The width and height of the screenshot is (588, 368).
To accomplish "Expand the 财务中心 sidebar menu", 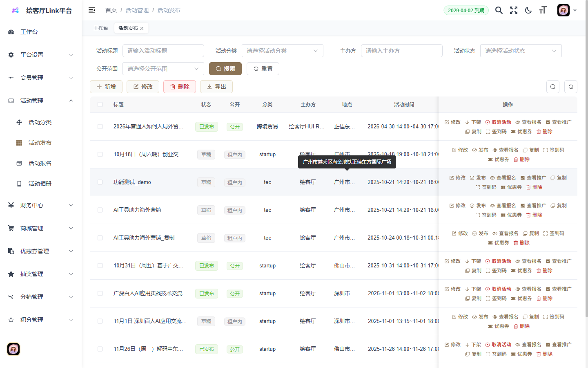I will pyautogui.click(x=41, y=205).
